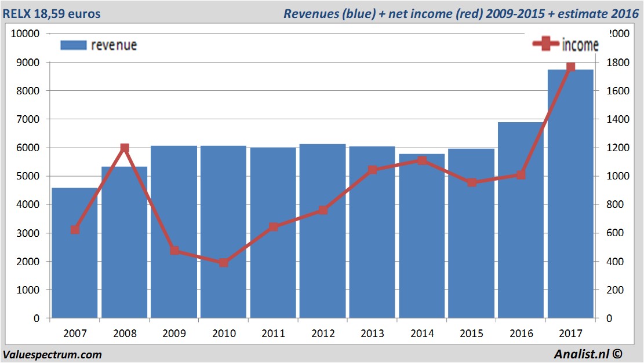Click the red income legend marker
The image size is (644, 363).
tap(546, 45)
